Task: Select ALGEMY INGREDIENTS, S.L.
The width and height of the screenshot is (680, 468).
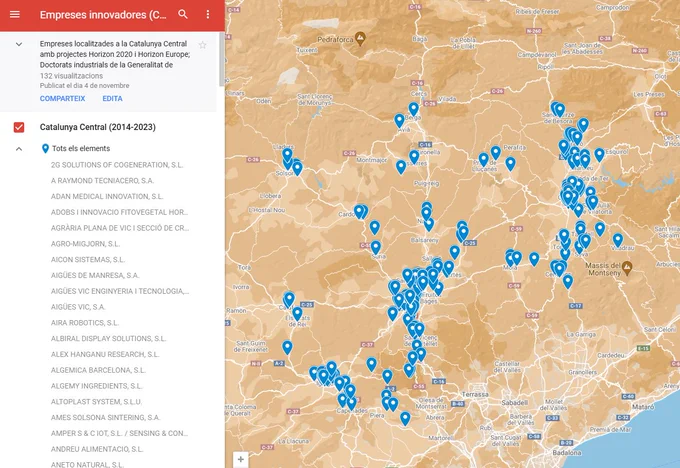Action: click(x=97, y=386)
